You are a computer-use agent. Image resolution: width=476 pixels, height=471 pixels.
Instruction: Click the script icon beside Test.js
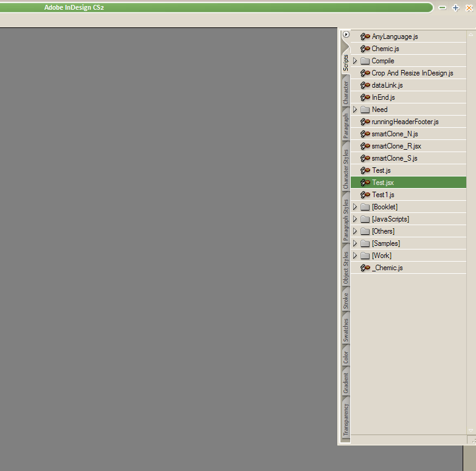click(x=365, y=170)
